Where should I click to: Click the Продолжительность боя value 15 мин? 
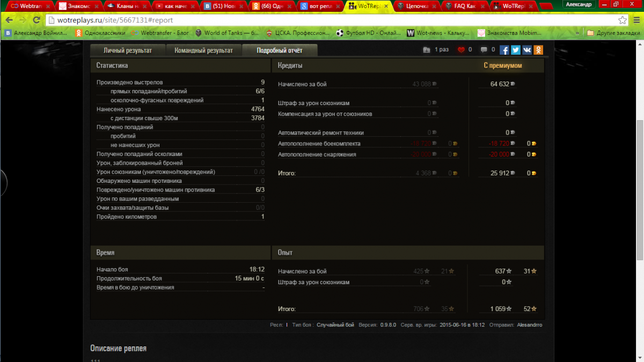249,278
